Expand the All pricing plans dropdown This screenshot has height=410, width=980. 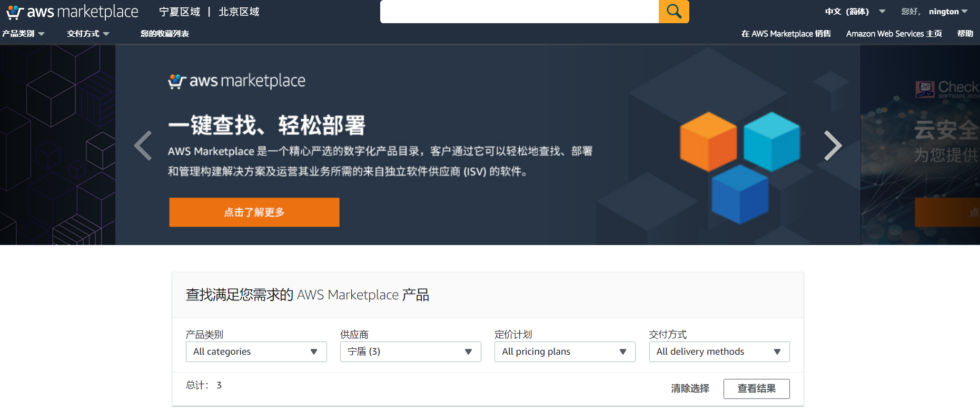(x=565, y=352)
